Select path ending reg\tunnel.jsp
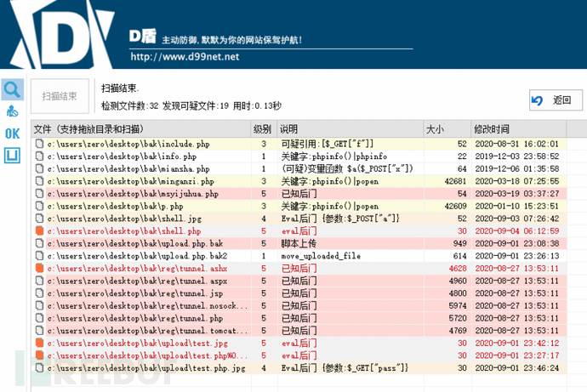The width and height of the screenshot is (587, 392). pos(134,293)
